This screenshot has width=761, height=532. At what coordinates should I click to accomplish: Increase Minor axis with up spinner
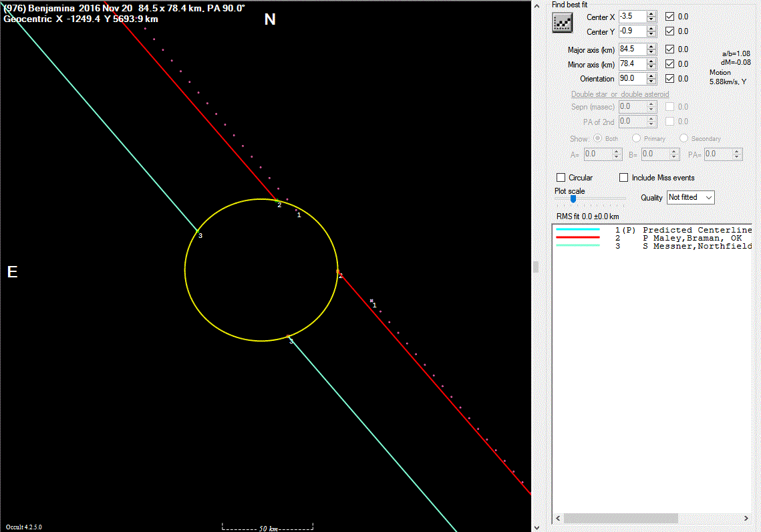pyautogui.click(x=651, y=61)
